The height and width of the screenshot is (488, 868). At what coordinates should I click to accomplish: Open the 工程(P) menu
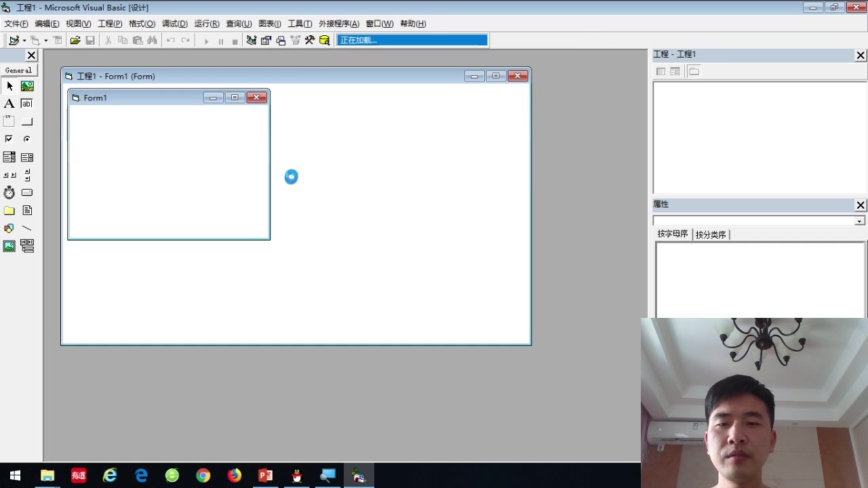point(111,24)
